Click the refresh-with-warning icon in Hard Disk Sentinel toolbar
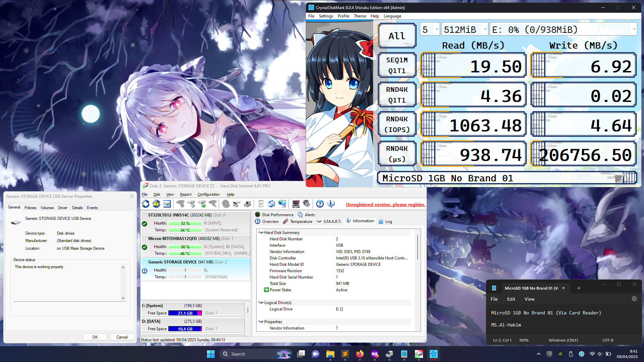The height and width of the screenshot is (362, 644). click(x=156, y=204)
